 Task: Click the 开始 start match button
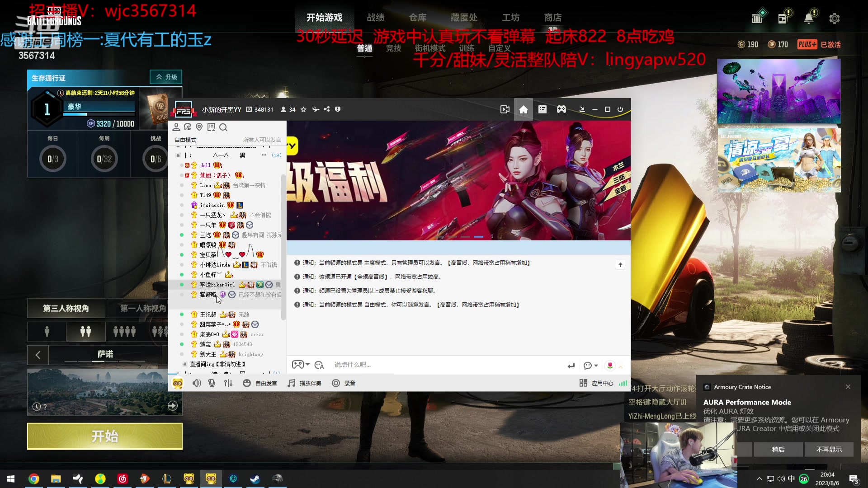[x=105, y=436]
